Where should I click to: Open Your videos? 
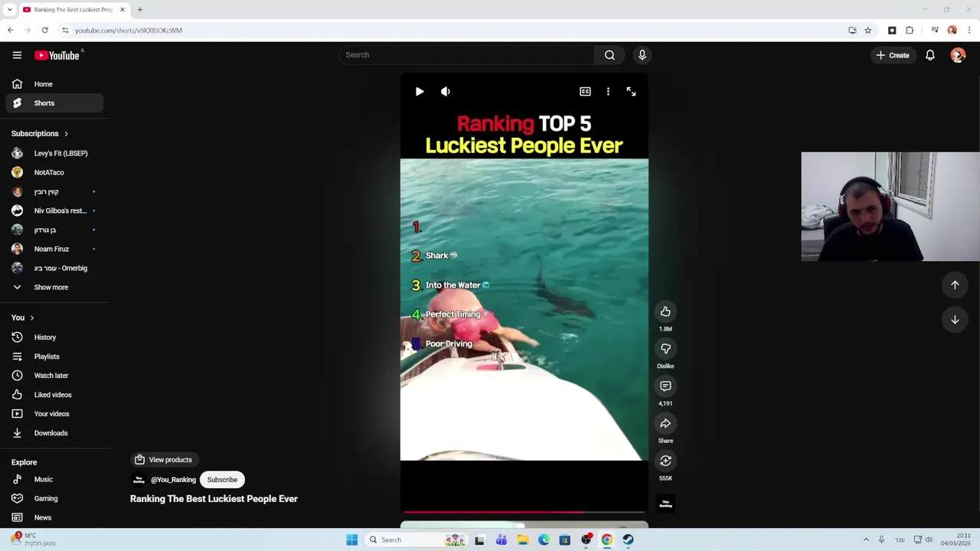coord(54,414)
